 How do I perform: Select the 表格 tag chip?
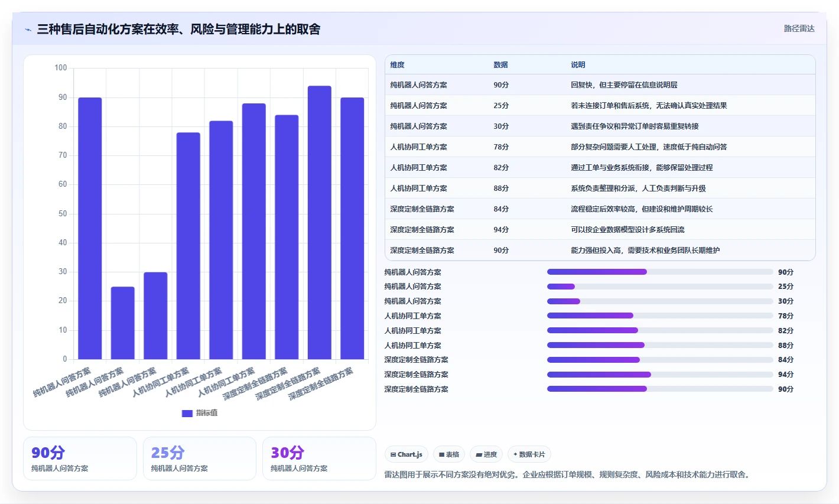449,454
